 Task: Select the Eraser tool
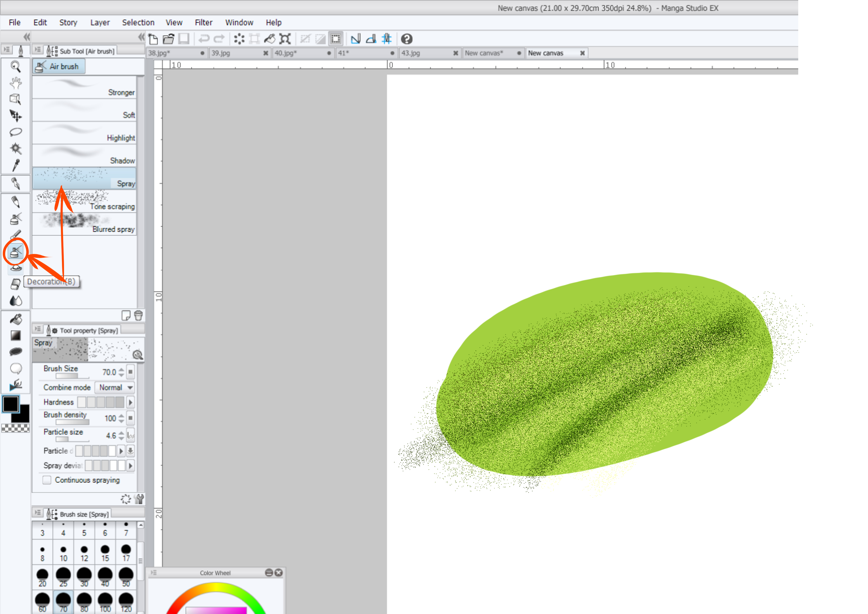click(x=15, y=284)
